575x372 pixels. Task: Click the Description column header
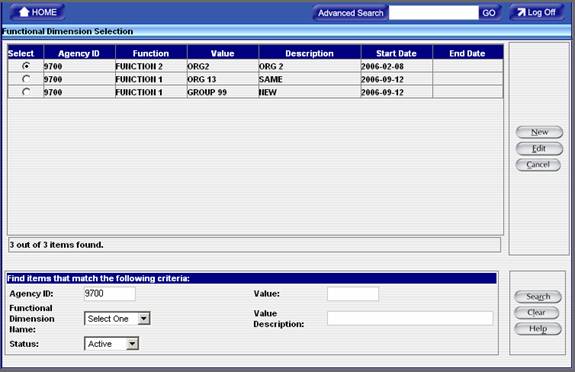(x=310, y=53)
